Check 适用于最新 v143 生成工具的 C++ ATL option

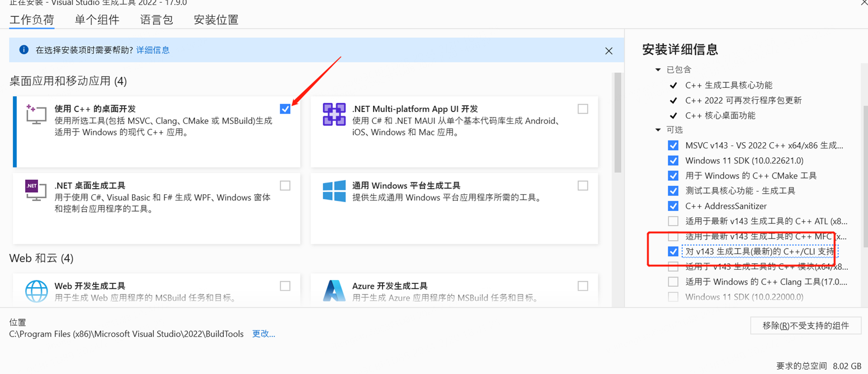click(x=673, y=221)
